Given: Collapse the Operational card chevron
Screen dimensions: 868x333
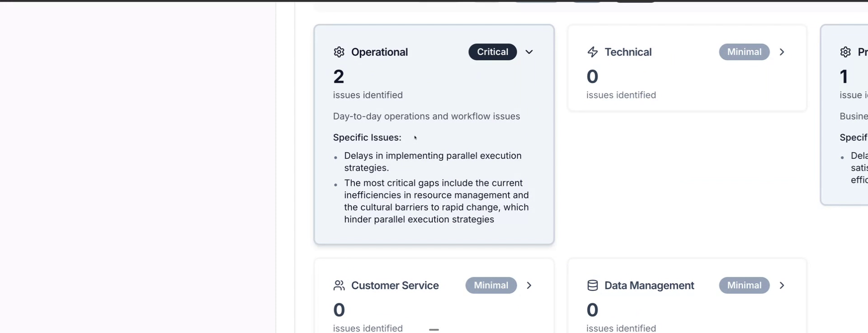Looking at the screenshot, I should [x=529, y=52].
